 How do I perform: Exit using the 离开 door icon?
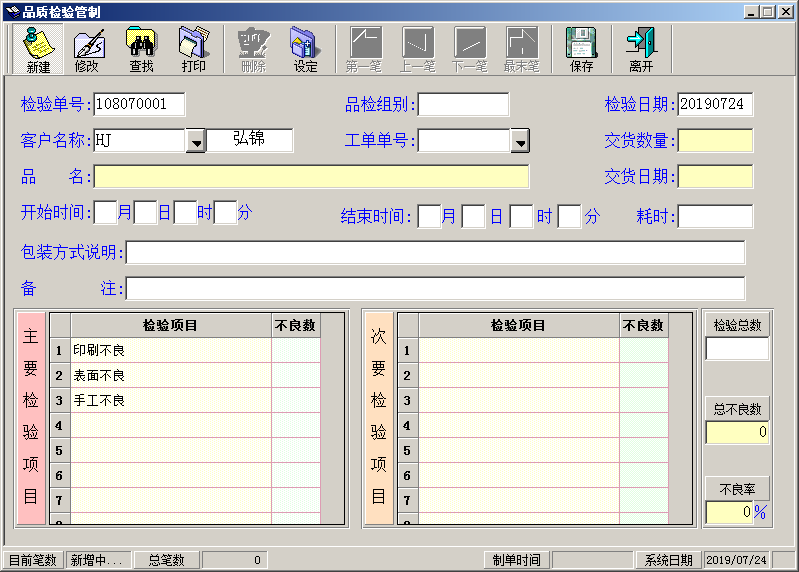click(x=641, y=49)
